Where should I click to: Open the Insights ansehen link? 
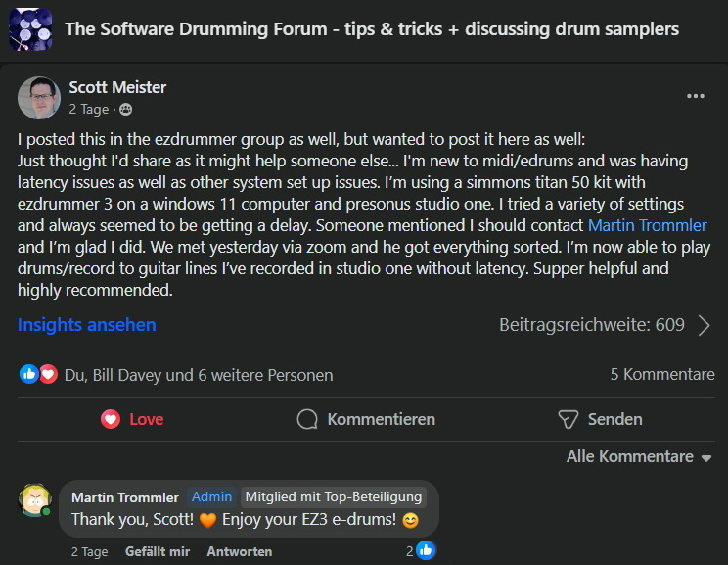87,325
